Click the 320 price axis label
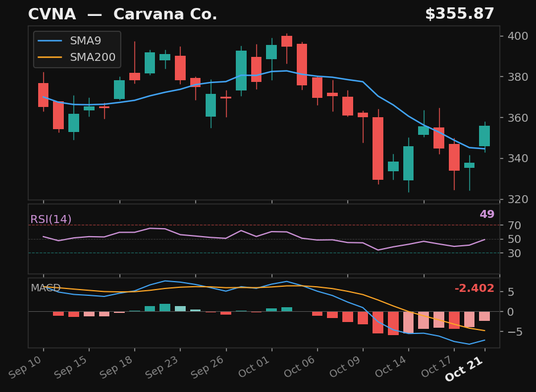The image size is (536, 392). (x=518, y=199)
